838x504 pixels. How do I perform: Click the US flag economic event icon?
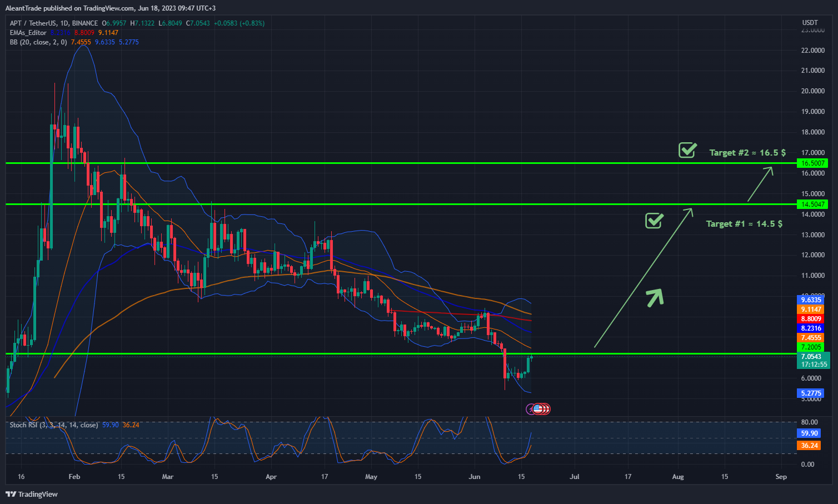coord(537,409)
